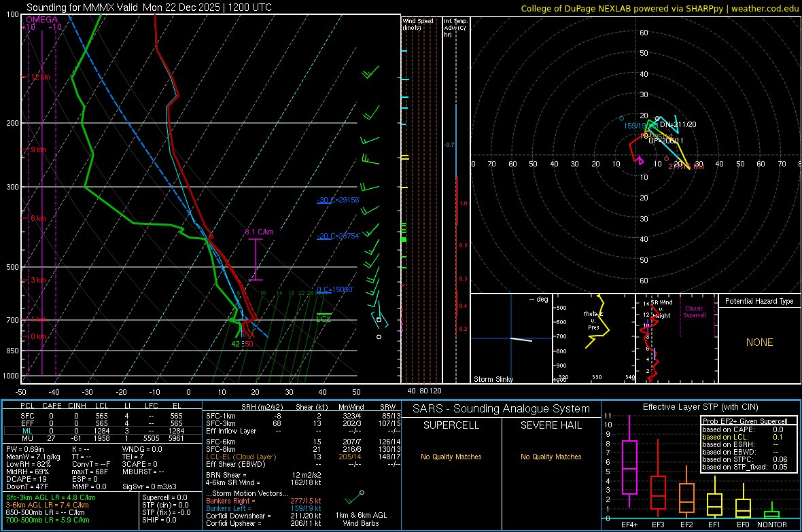
Task: Click the 'SUPERCELL' column heading
Action: tap(451, 425)
